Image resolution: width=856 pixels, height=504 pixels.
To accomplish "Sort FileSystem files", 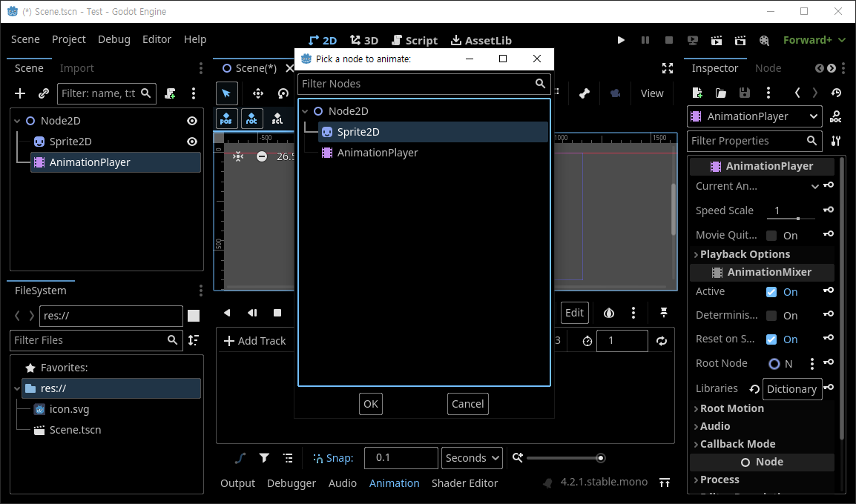I will [x=194, y=339].
